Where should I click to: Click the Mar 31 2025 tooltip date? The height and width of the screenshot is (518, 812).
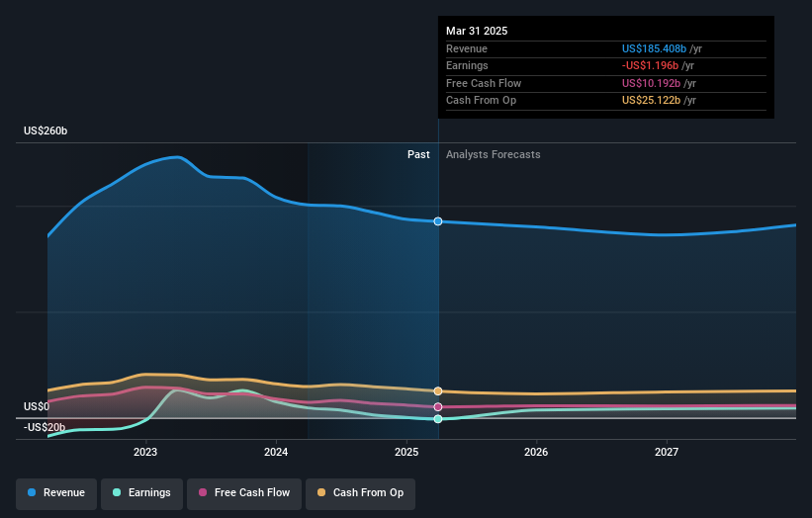tap(477, 31)
